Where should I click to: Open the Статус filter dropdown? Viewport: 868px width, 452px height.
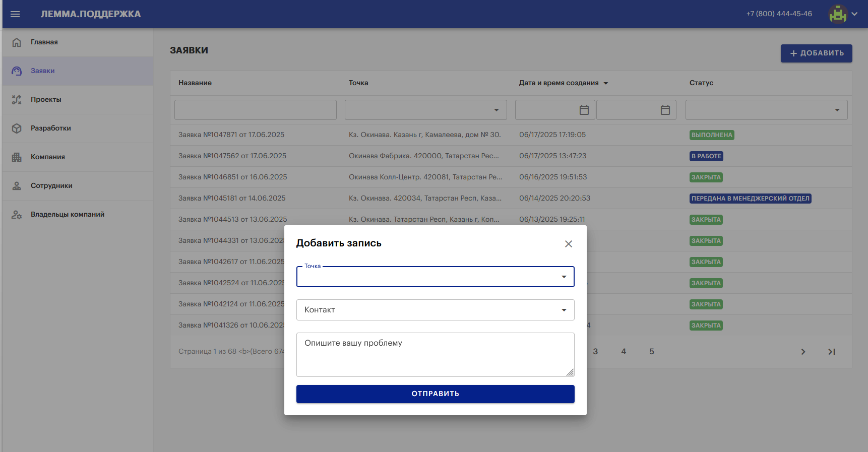(x=837, y=110)
